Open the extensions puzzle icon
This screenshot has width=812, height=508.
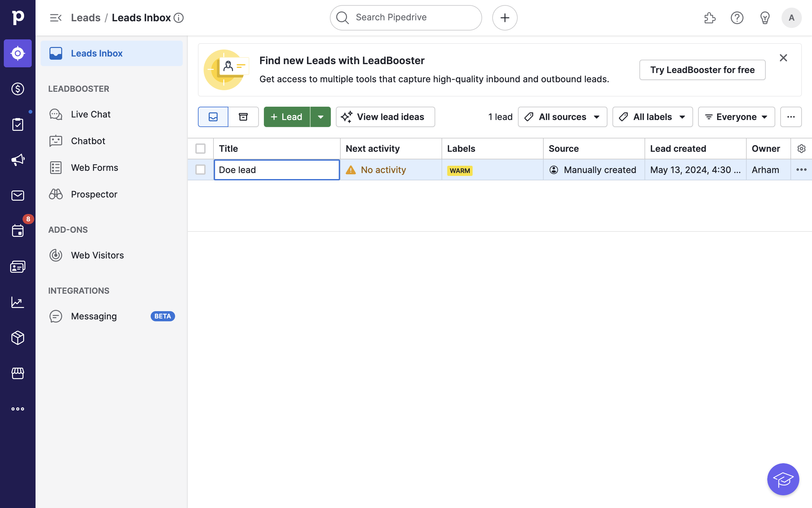pos(710,18)
